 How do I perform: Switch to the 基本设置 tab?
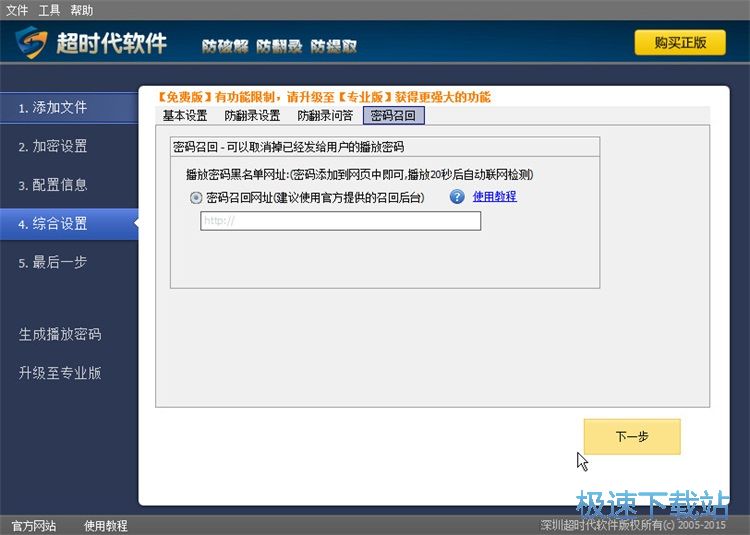185,116
